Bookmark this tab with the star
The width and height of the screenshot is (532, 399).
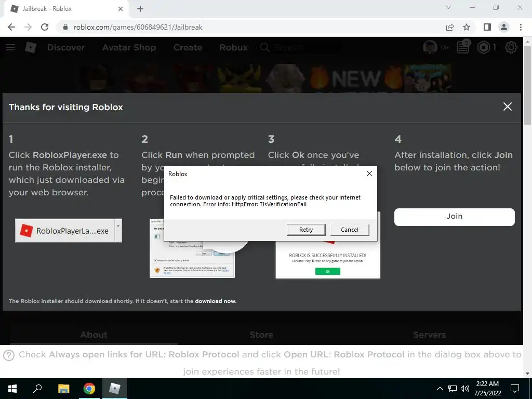[467, 27]
